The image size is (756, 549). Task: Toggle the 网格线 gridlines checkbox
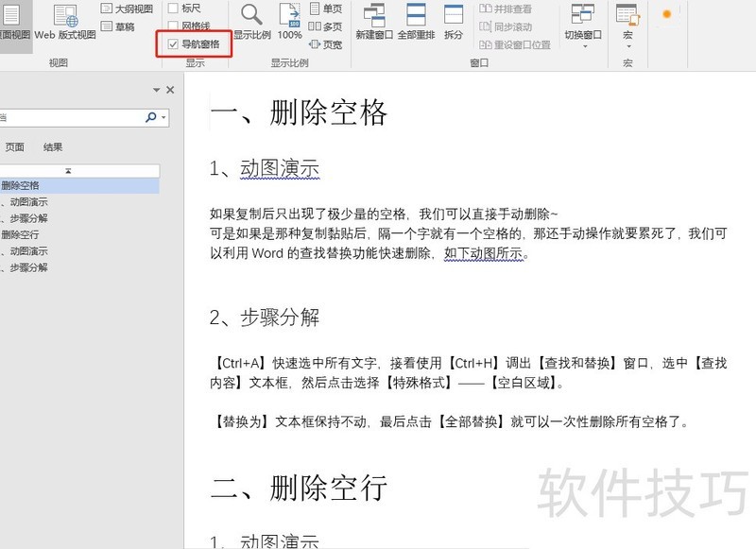[x=173, y=26]
